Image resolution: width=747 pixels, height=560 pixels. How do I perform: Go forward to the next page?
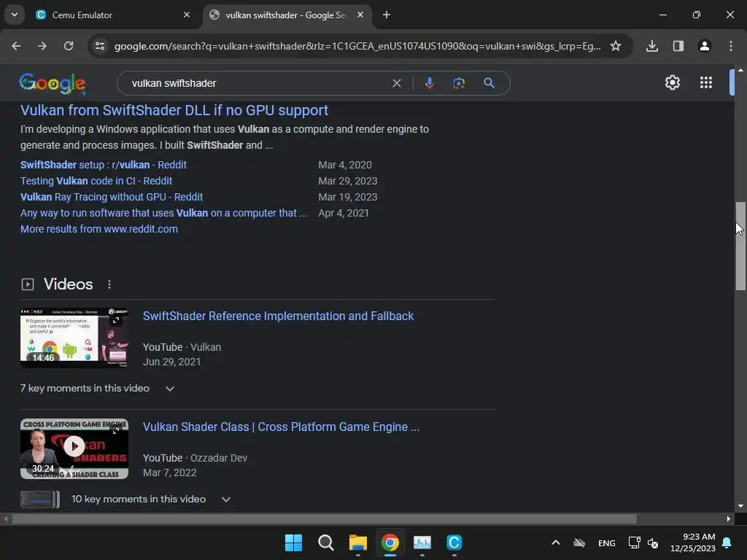tap(42, 46)
